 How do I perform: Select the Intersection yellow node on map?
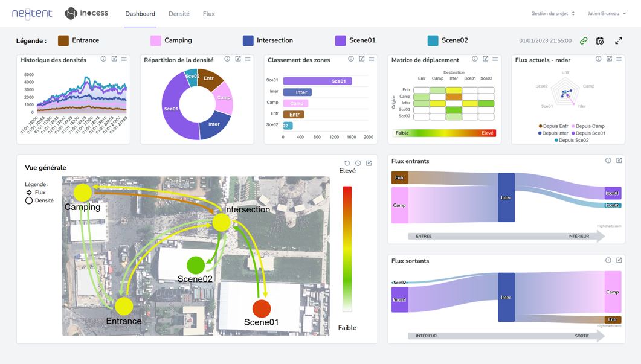click(x=222, y=223)
